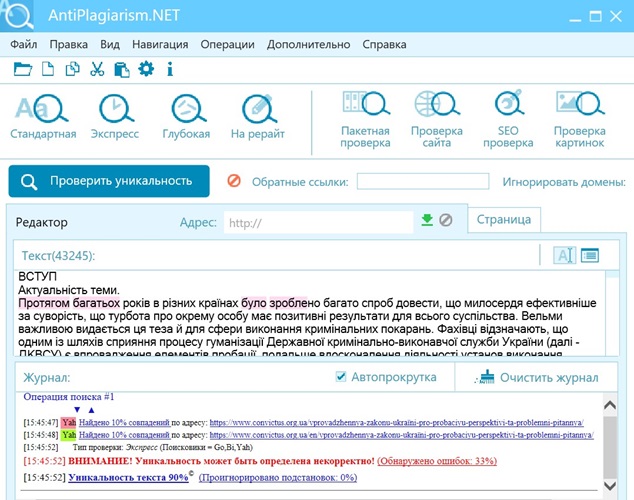634x500 pixels.
Task: Click Проверить уникальность button
Action: pyautogui.click(x=109, y=181)
